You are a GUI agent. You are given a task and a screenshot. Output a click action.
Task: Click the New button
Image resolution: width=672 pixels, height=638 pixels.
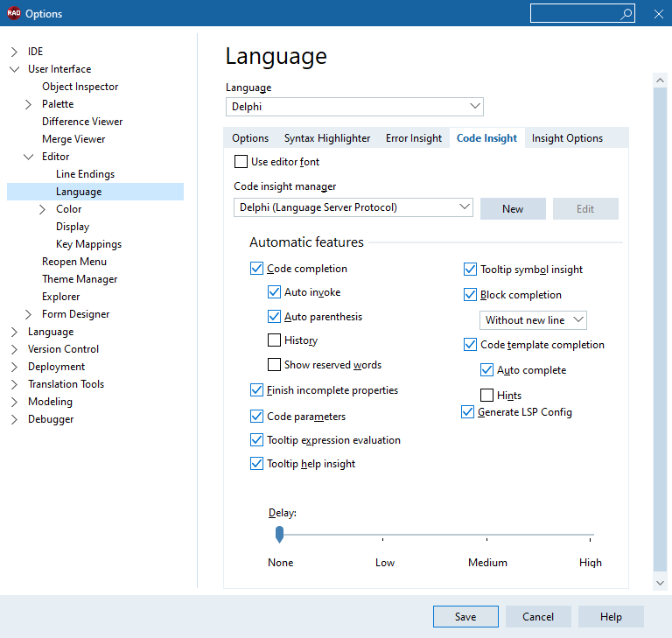click(513, 209)
